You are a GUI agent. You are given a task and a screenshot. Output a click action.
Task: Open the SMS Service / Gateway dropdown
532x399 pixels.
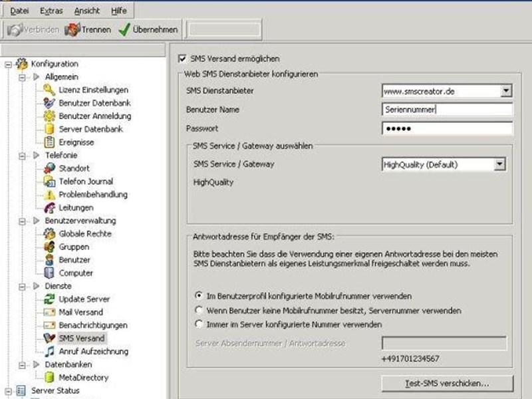(x=500, y=164)
